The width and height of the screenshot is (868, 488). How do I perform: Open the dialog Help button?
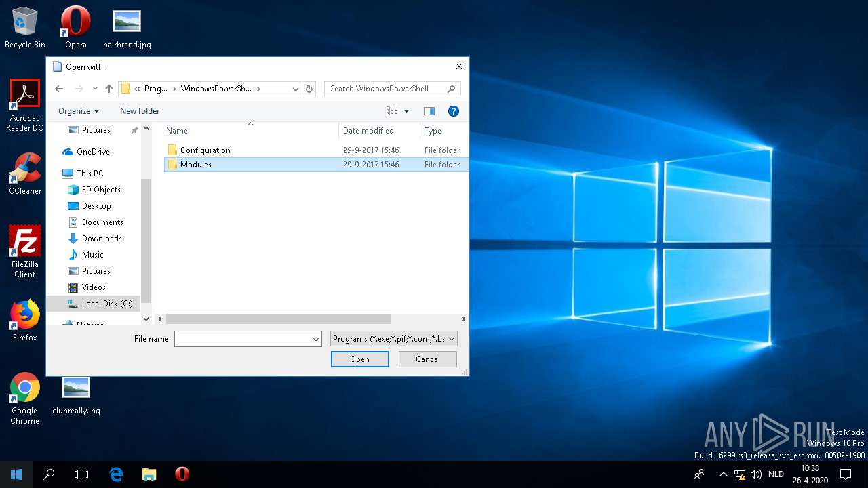pyautogui.click(x=454, y=111)
